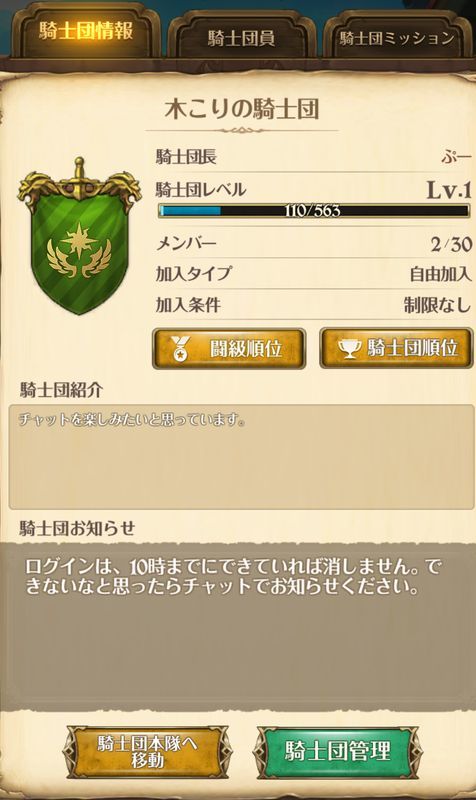Tap the green shield guild emblem
This screenshot has height=800, width=476.
(x=80, y=237)
